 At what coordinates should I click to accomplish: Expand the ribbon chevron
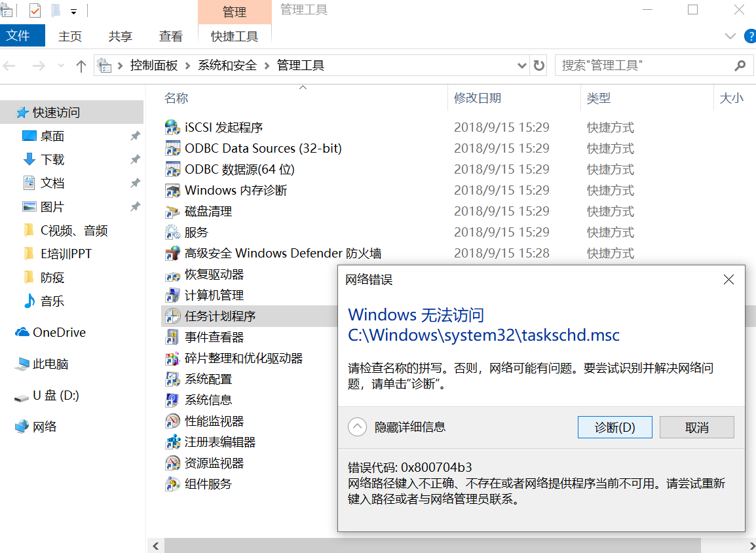(x=730, y=36)
